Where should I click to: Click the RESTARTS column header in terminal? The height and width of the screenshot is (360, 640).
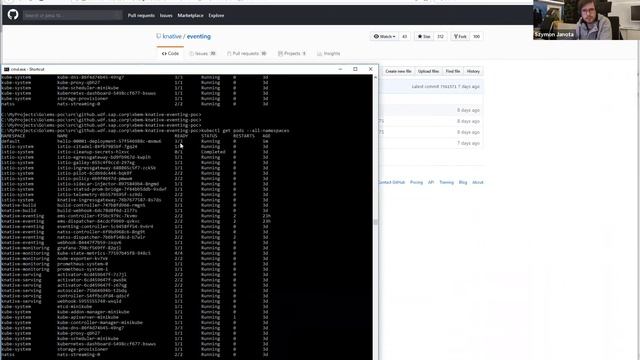[244, 136]
